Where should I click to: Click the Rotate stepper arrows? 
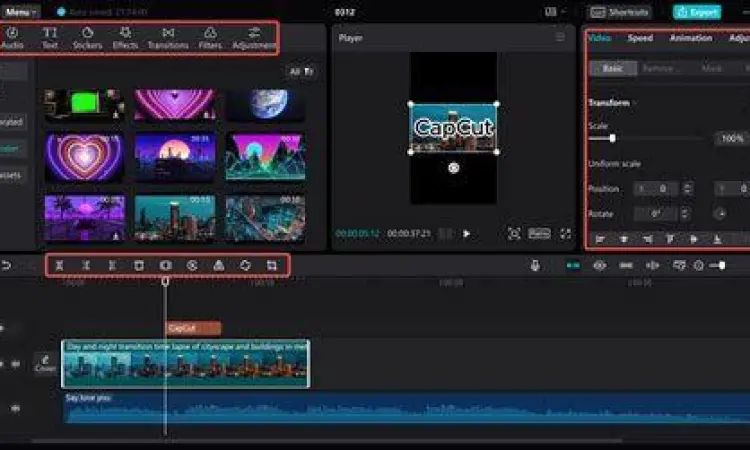click(684, 213)
